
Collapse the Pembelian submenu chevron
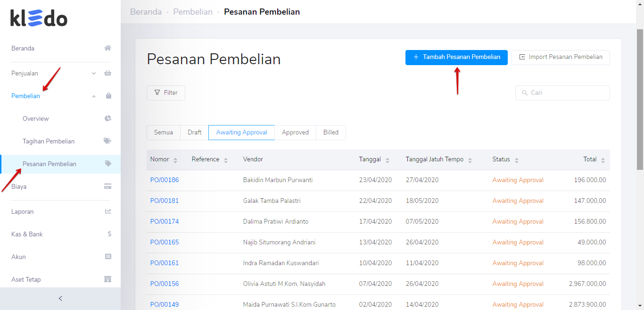point(93,96)
